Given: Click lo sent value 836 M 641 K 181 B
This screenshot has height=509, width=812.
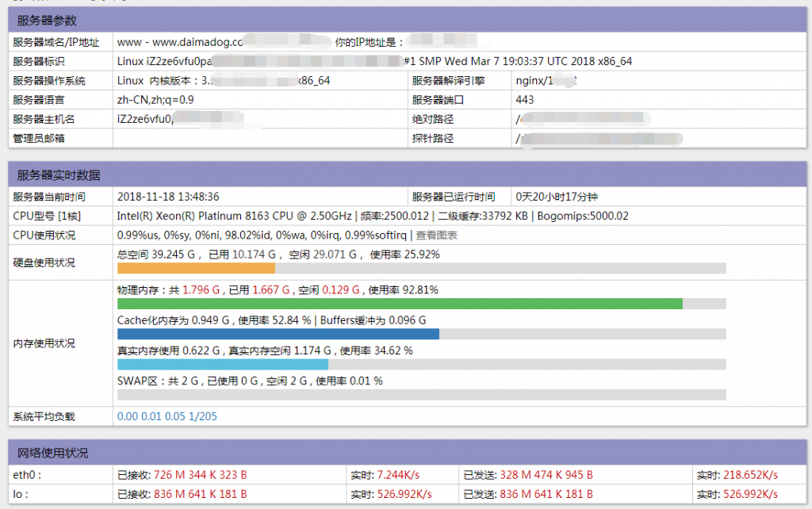Looking at the screenshot, I should (546, 494).
